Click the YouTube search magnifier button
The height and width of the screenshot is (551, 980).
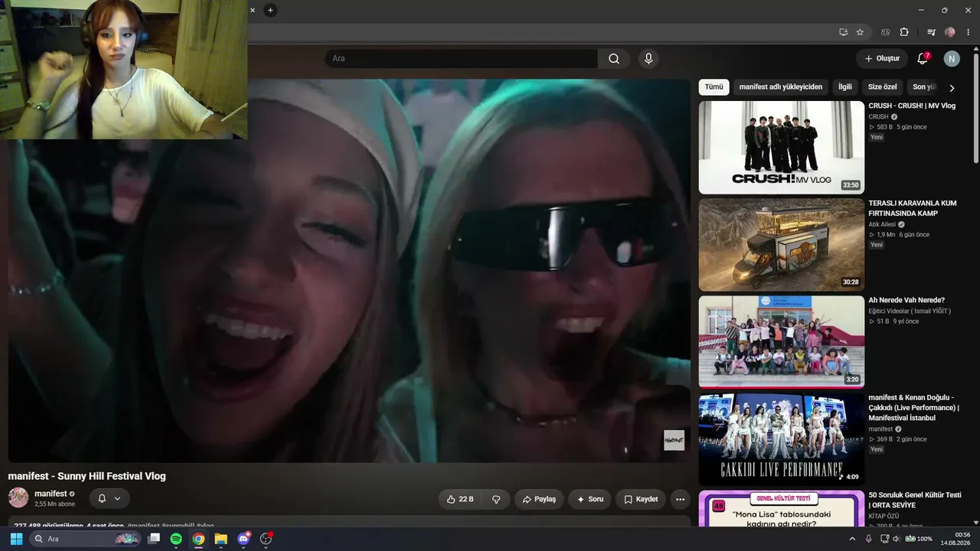pos(614,59)
